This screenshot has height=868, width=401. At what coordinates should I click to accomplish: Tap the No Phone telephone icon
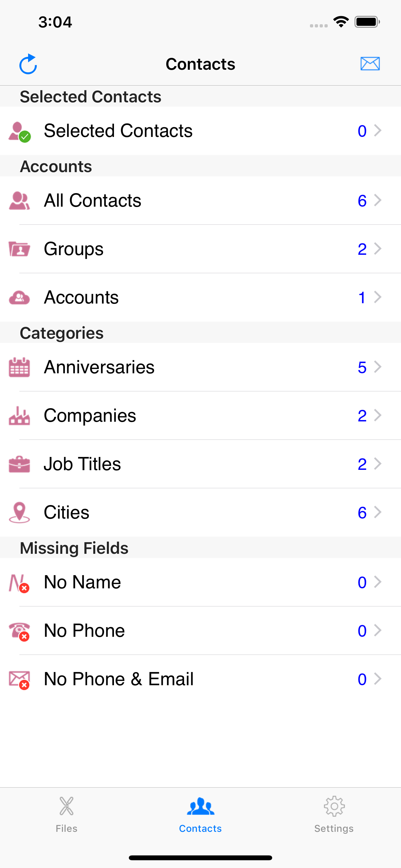tap(19, 631)
